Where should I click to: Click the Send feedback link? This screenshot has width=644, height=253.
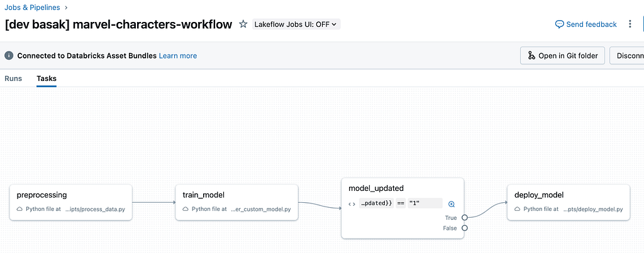coord(586,24)
